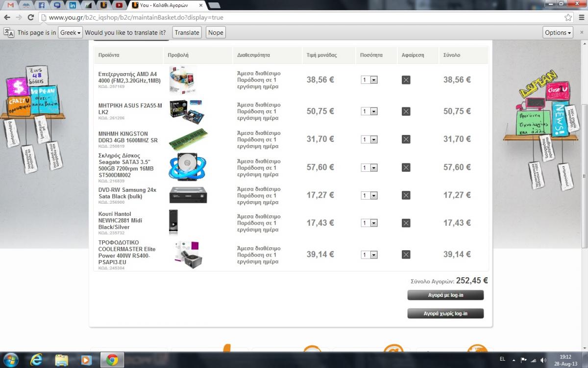Screen dimensions: 588x368
Task: Open the Hantol case thumbnail
Action: point(173,222)
